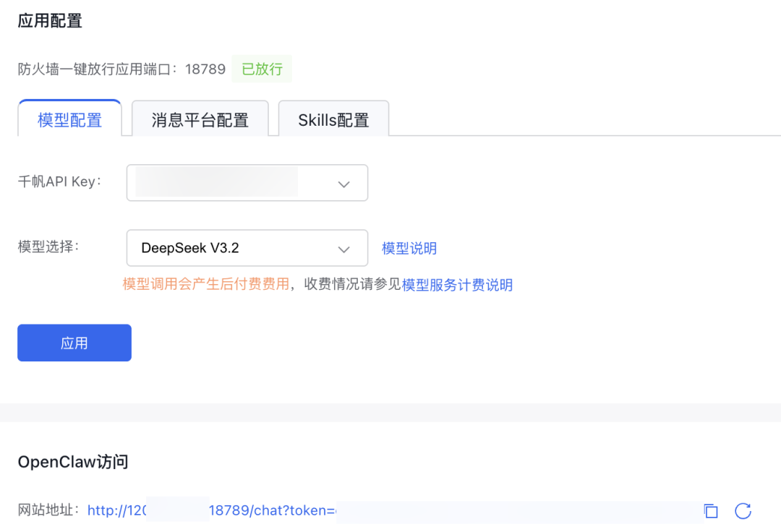Click the 应用配置 section heading

click(x=50, y=21)
